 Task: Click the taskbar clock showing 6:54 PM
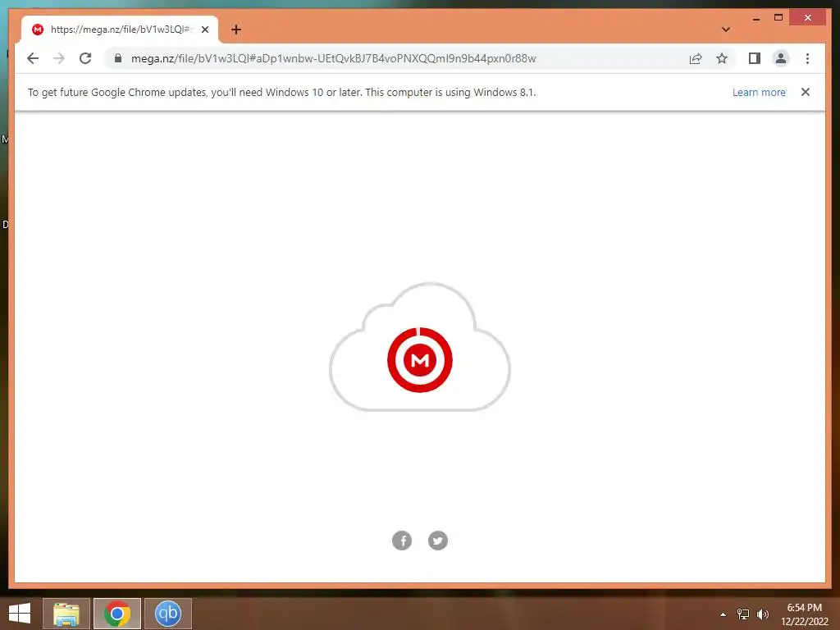point(804,614)
